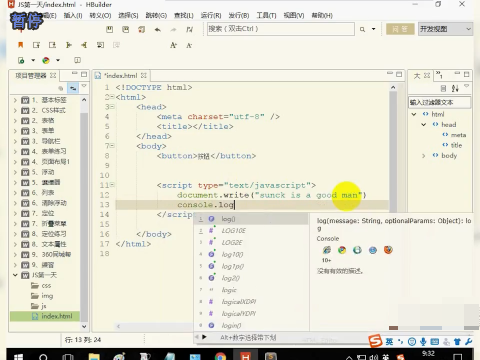
Task: Click the taskbar volume icon
Action: tap(374, 357)
